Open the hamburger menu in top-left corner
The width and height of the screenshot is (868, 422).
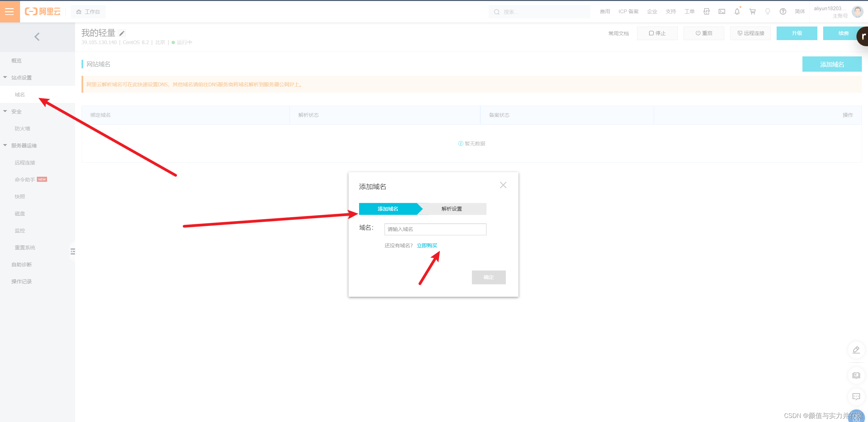[10, 12]
